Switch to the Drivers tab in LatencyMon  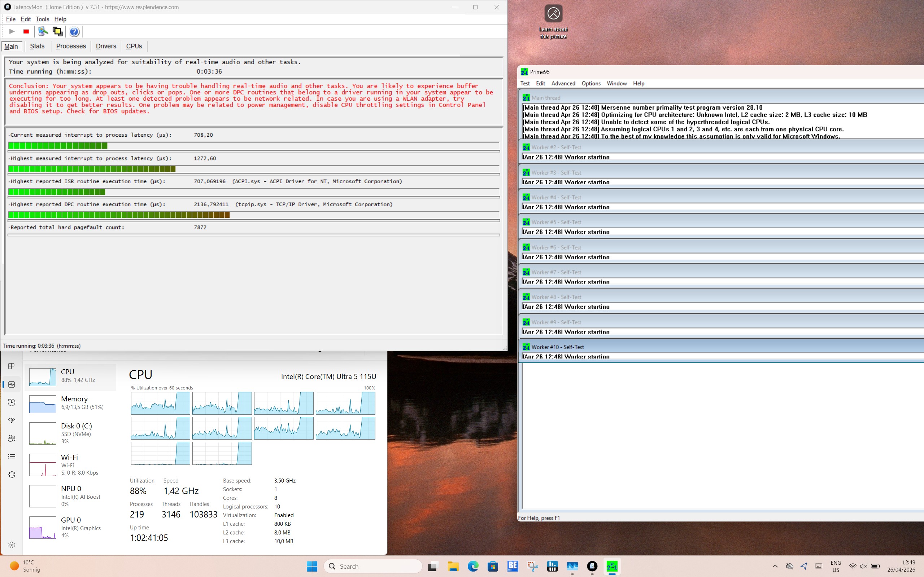pyautogui.click(x=106, y=46)
